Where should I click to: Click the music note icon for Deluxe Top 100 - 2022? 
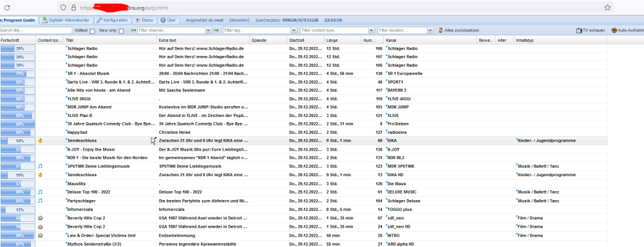click(40, 192)
